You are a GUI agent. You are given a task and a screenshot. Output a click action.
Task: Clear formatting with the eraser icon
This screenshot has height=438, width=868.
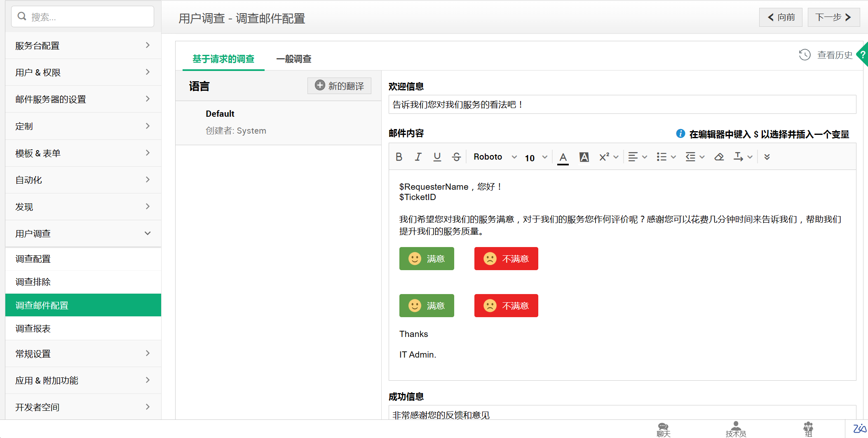tap(719, 157)
